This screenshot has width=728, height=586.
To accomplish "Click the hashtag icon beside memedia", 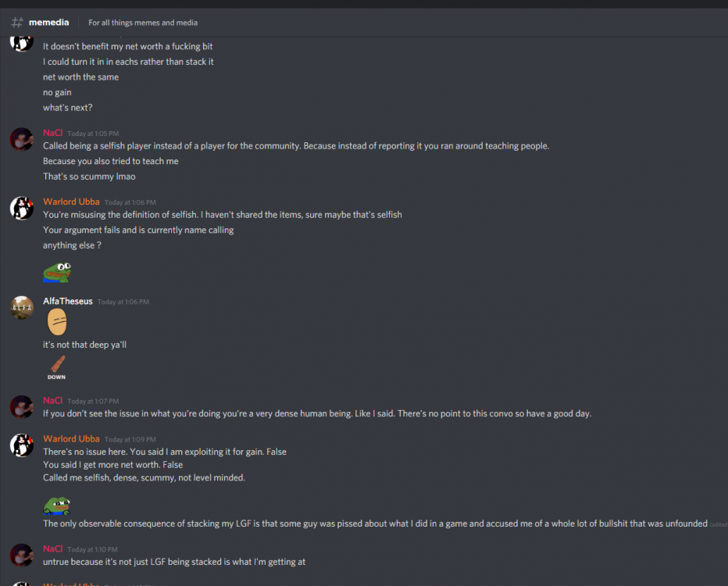I will pyautogui.click(x=17, y=23).
